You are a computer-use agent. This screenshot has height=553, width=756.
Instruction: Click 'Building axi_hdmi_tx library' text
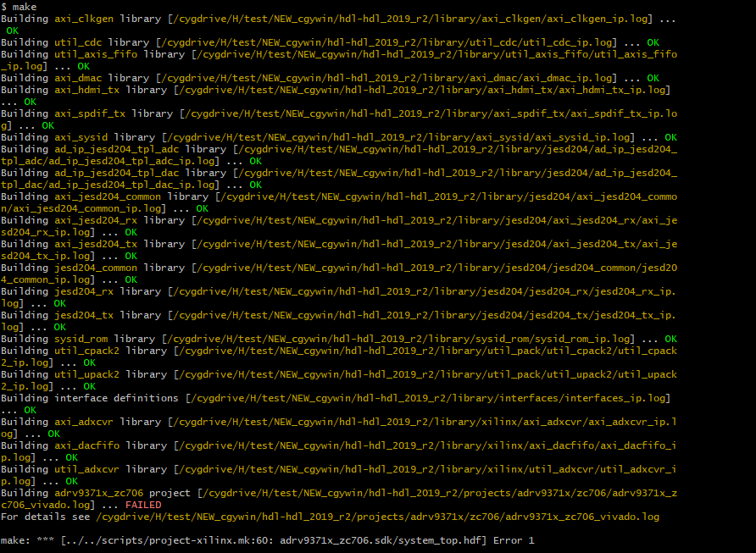84,90
